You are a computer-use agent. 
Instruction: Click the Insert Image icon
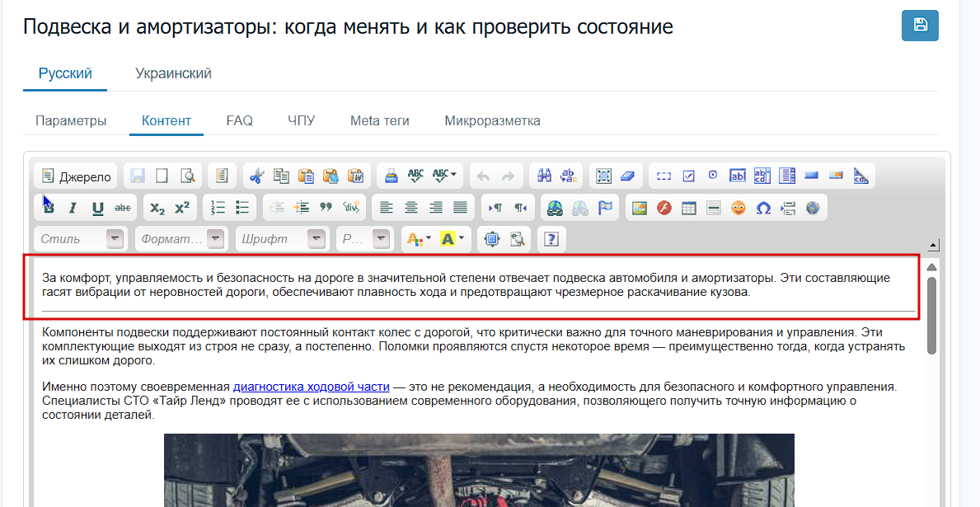[640, 208]
